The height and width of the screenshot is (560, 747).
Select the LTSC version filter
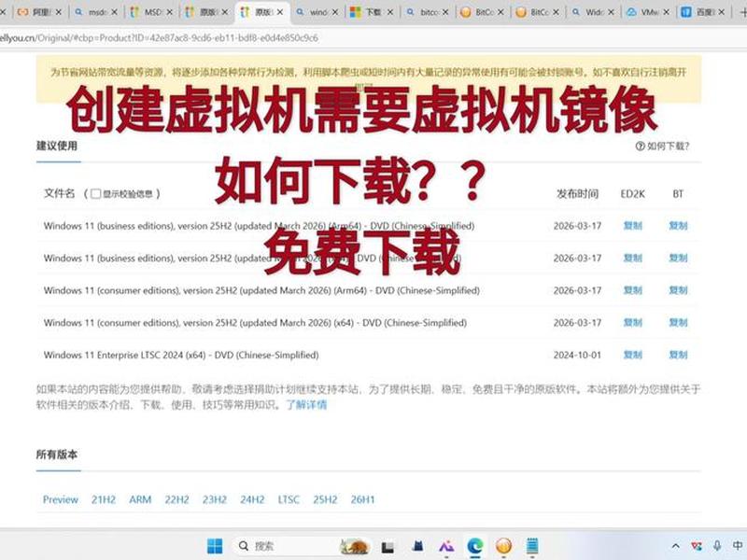click(289, 499)
